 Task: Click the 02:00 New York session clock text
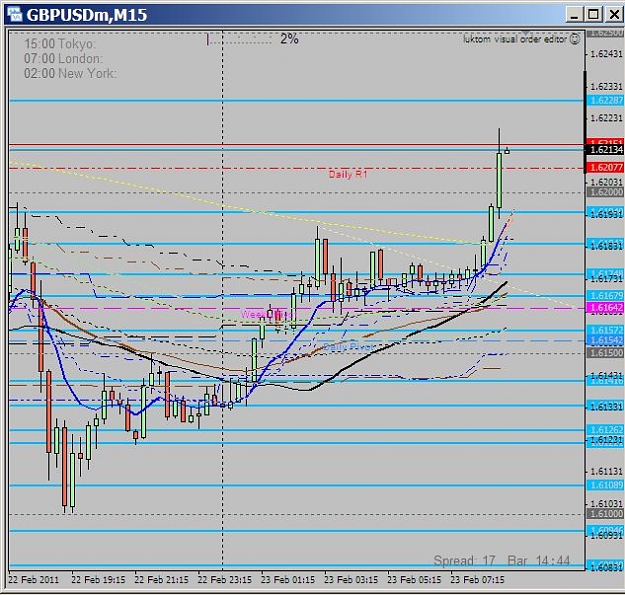[70, 73]
